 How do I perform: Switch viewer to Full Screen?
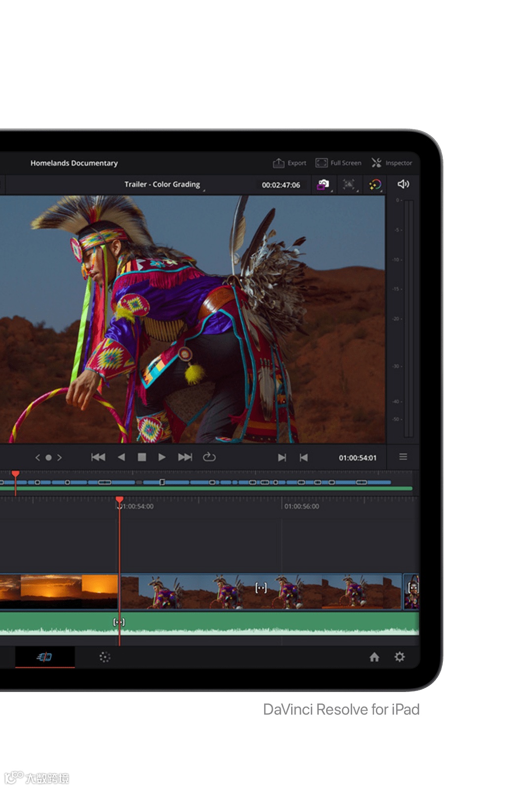click(x=338, y=163)
